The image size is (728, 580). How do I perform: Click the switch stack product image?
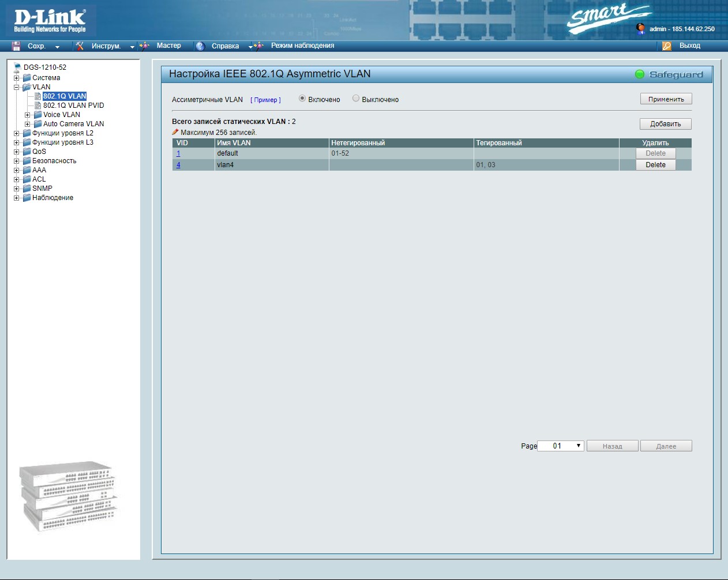(68, 496)
